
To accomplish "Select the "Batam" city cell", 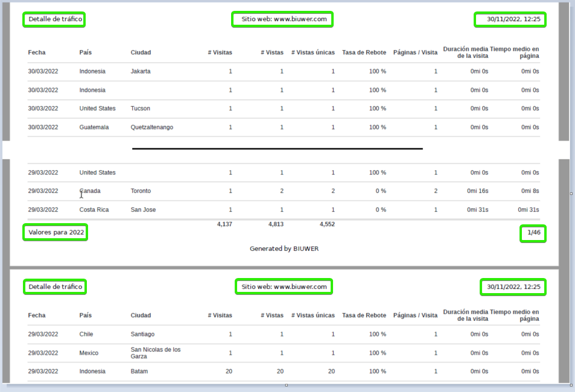I will [139, 371].
